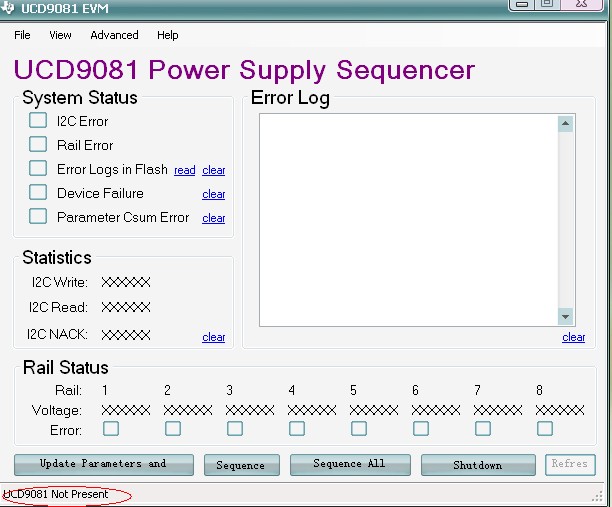The height and width of the screenshot is (507, 612).
Task: Toggle the Error Logs in Flash checkbox
Action: 38,168
